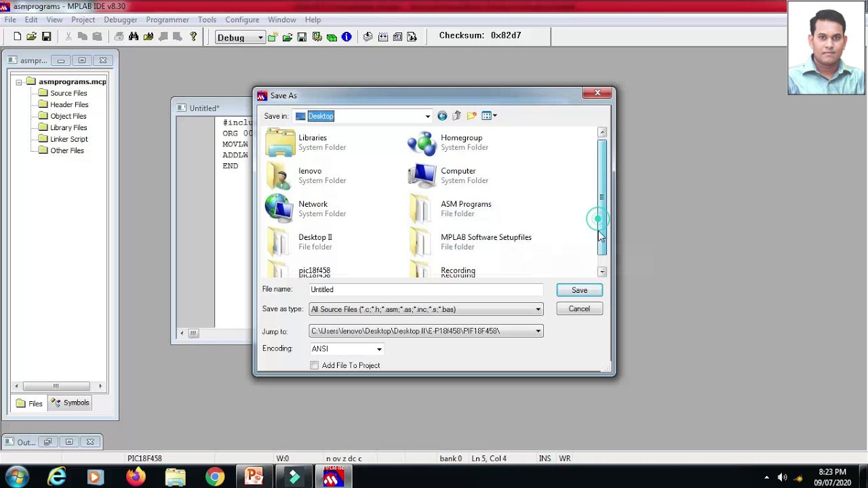Open the Programmer menu

pyautogui.click(x=167, y=20)
